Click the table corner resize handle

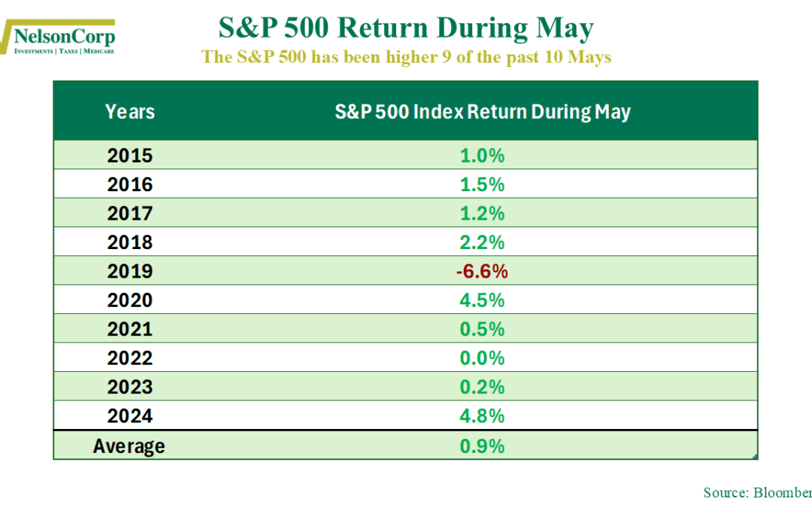click(755, 456)
